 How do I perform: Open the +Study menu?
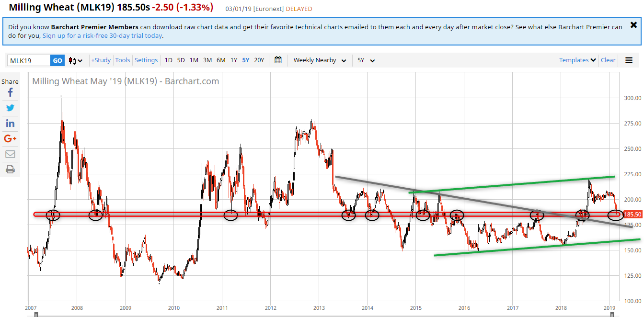click(101, 60)
